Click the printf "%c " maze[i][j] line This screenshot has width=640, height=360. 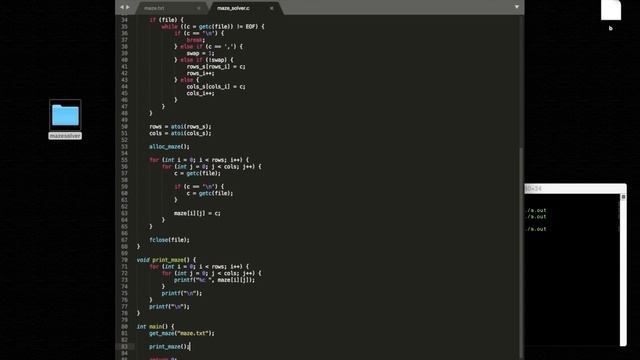(x=214, y=280)
